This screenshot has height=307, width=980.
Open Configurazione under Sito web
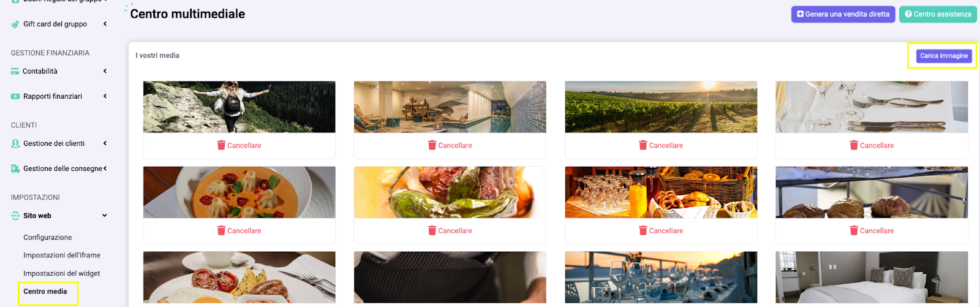point(47,238)
